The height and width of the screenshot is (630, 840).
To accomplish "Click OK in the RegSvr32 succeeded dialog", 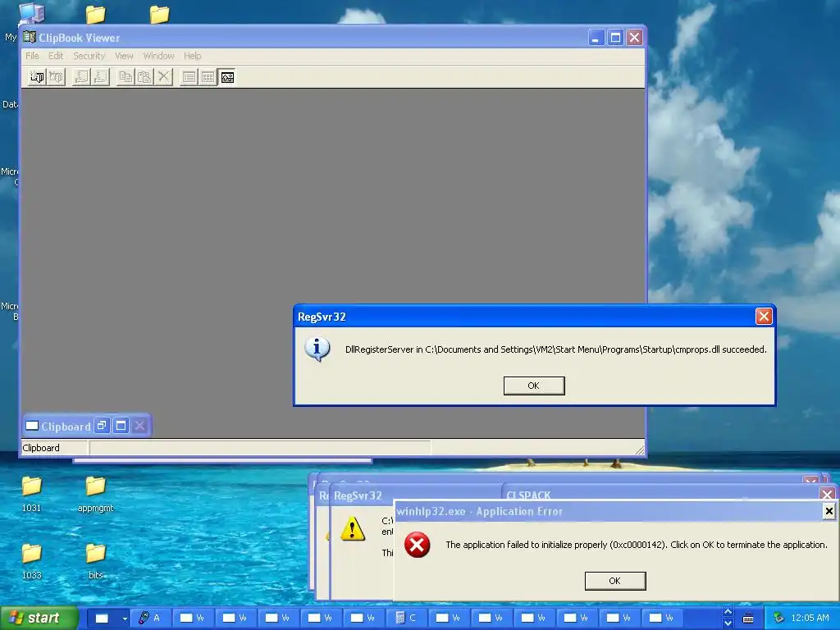I will (x=534, y=386).
